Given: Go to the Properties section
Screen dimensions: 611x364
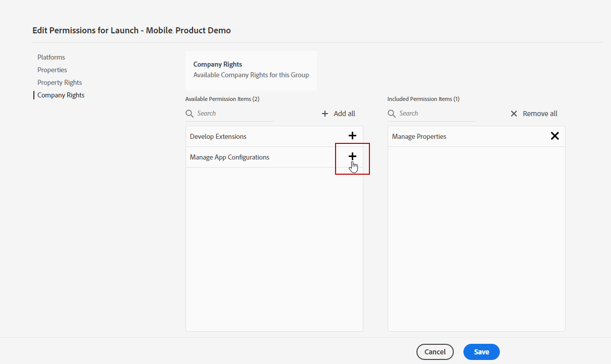Looking at the screenshot, I should coord(52,70).
